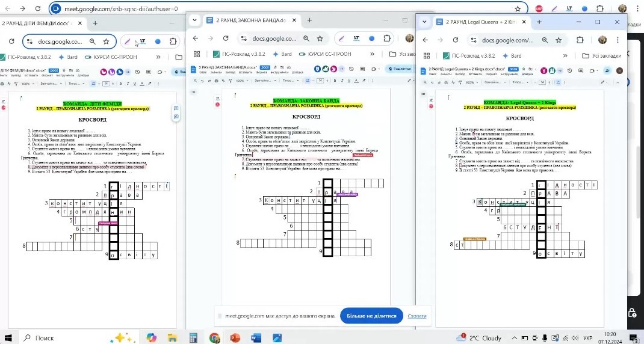Toggle underline in the left document toolbar
The width and height of the screenshot is (644, 344).
pos(134,83)
